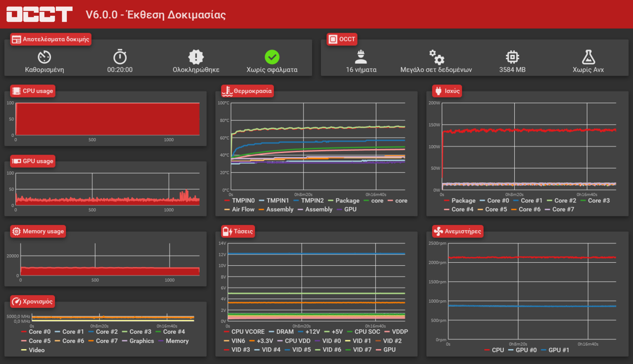Image resolution: width=633 pixels, height=364 pixels.
Task: Click the Χωρίς Avx text
Action: (588, 70)
